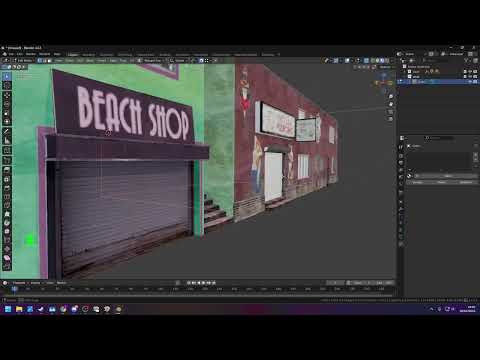Click the timeline View menu

(x=49, y=283)
